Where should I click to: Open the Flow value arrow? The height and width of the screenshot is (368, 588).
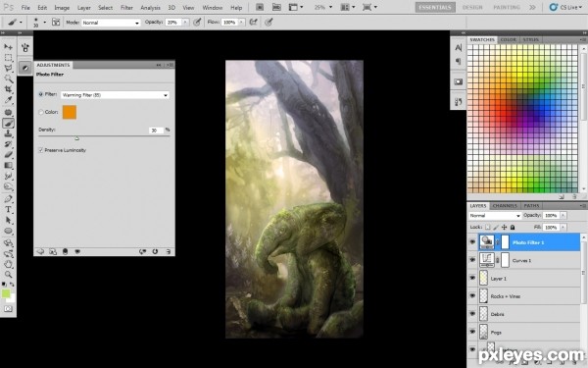[x=241, y=23]
